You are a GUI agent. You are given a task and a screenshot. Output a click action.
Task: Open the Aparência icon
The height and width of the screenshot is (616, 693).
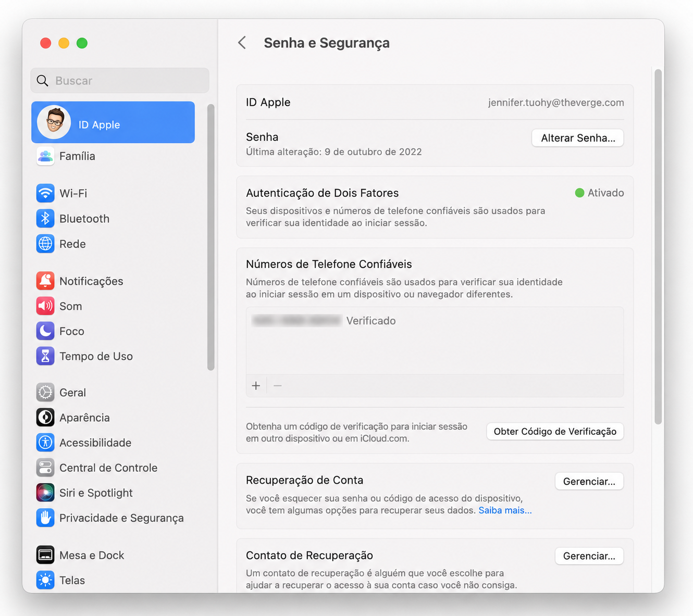[x=45, y=417]
